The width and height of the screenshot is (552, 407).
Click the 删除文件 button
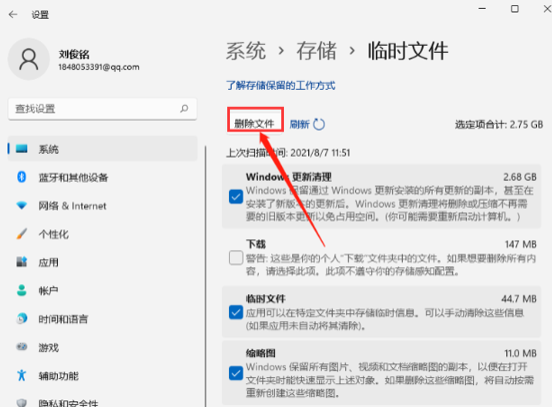[x=255, y=123]
